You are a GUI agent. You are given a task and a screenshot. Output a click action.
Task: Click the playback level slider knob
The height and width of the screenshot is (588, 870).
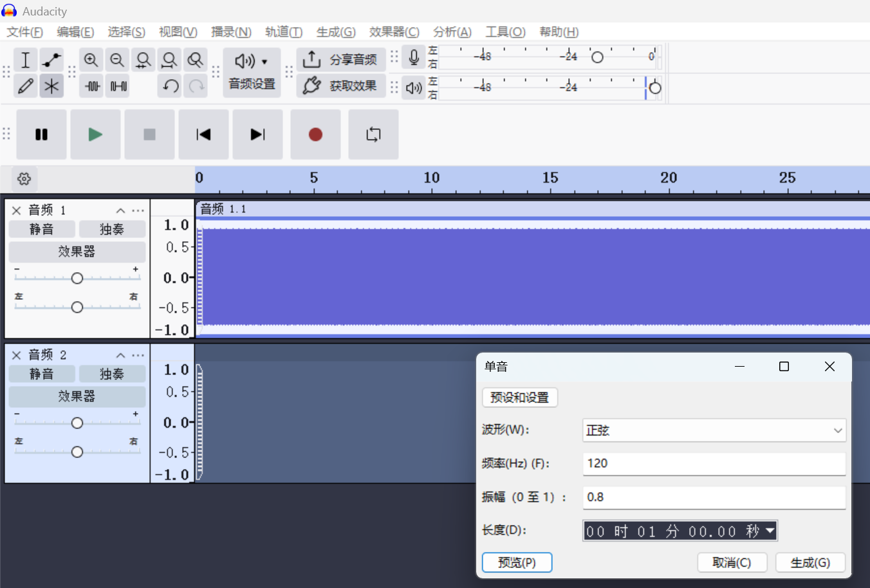click(x=655, y=87)
